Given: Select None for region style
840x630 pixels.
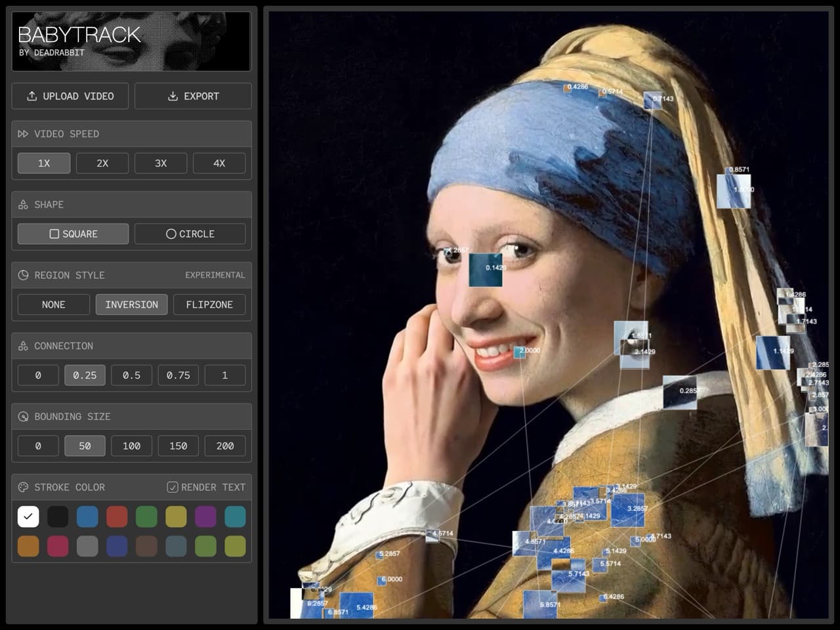Looking at the screenshot, I should pos(53,304).
